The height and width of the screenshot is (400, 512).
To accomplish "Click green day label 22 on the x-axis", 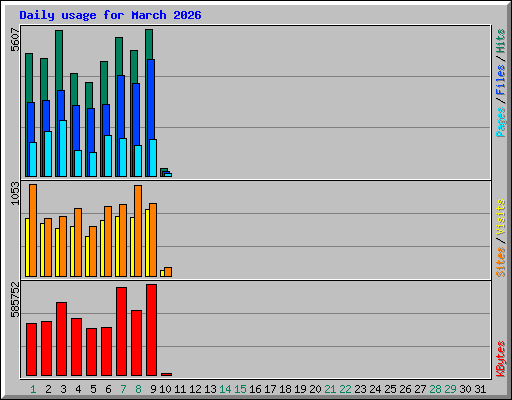I will [x=345, y=389].
